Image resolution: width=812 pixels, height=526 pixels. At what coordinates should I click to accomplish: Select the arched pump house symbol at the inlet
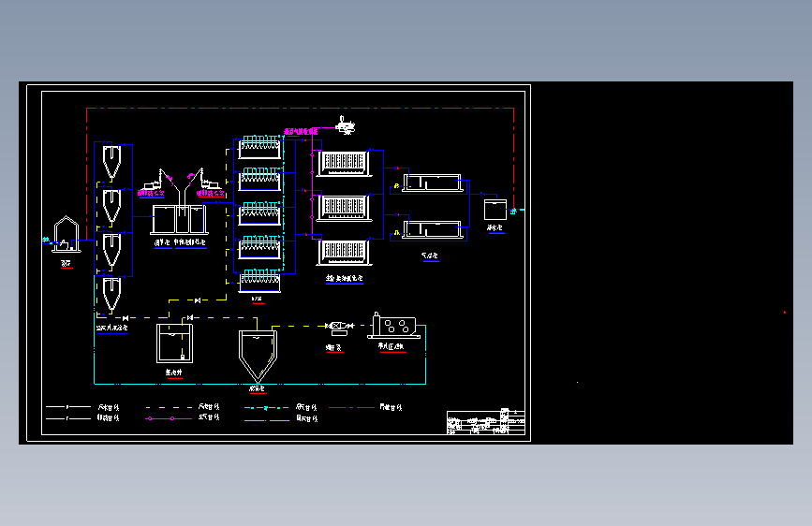pyautogui.click(x=66, y=235)
